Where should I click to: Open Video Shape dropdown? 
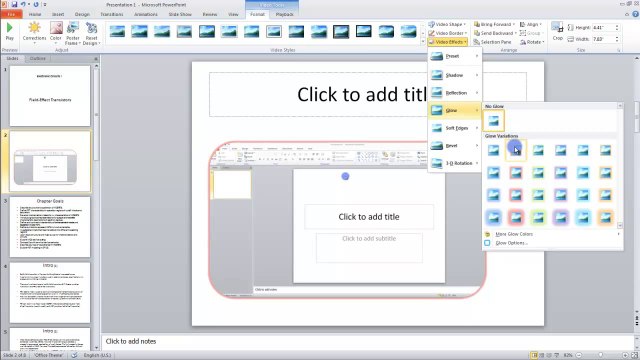(x=447, y=24)
